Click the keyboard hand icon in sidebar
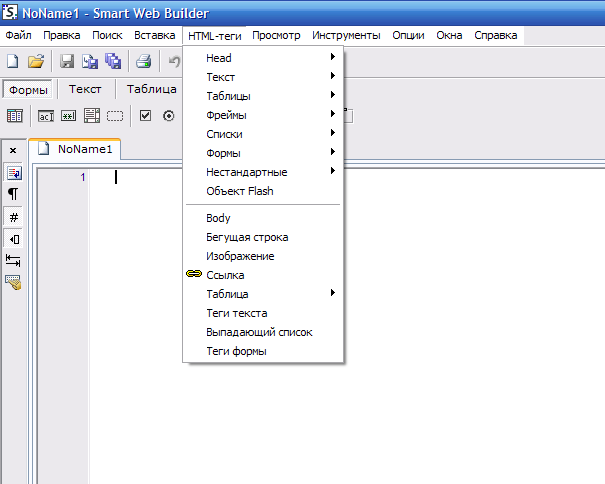This screenshot has width=605, height=484. click(x=13, y=283)
